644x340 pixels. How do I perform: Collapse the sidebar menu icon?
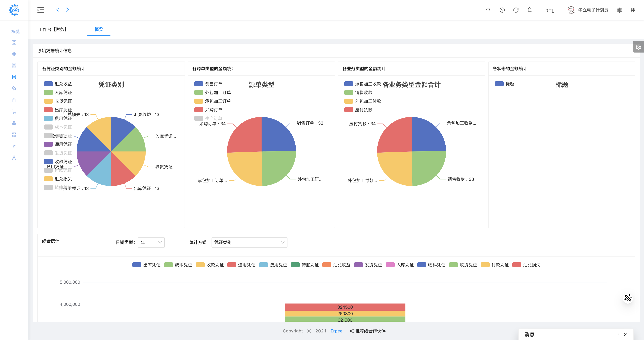tap(40, 10)
